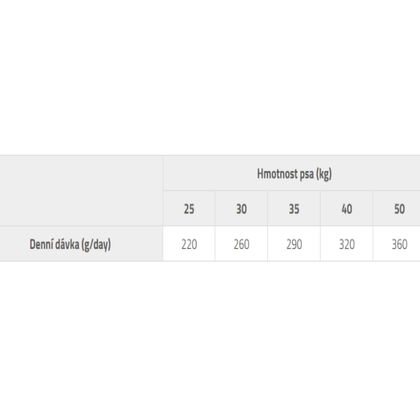Click the 220 daily dose cell
The image size is (420, 420).
pyautogui.click(x=189, y=244)
